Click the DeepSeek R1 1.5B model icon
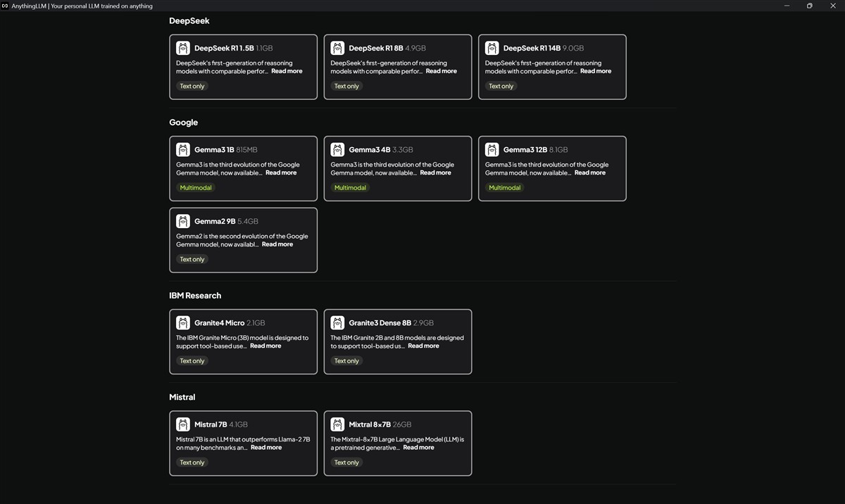 click(x=183, y=48)
